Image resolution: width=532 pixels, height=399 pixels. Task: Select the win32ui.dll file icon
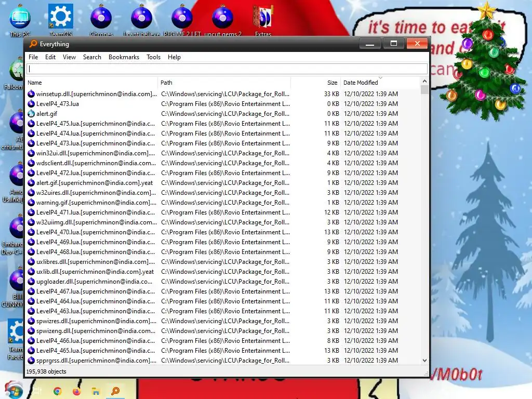point(31,153)
